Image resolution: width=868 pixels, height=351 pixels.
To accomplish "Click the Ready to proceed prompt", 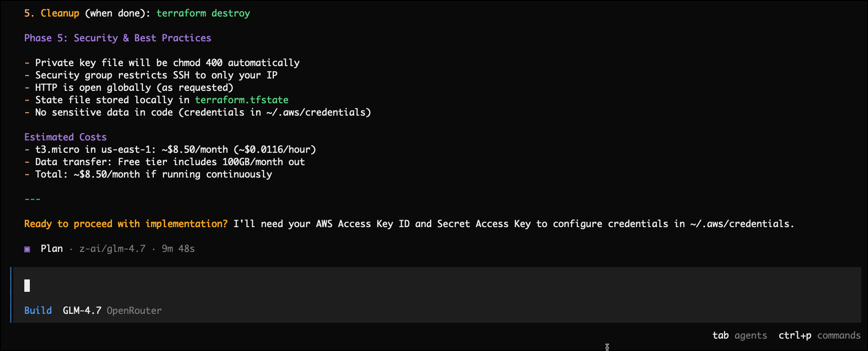I will [x=126, y=224].
